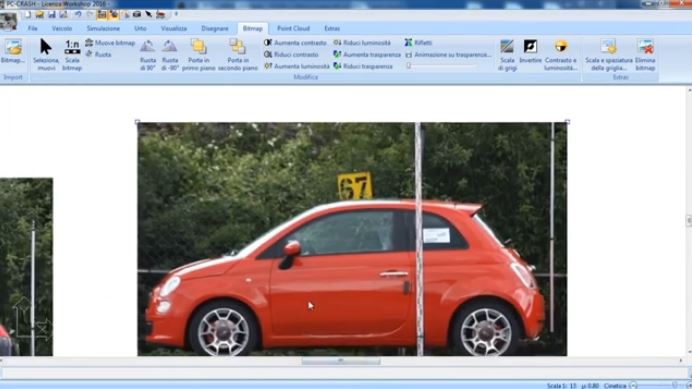Click Aumenta contrasto

tap(295, 43)
